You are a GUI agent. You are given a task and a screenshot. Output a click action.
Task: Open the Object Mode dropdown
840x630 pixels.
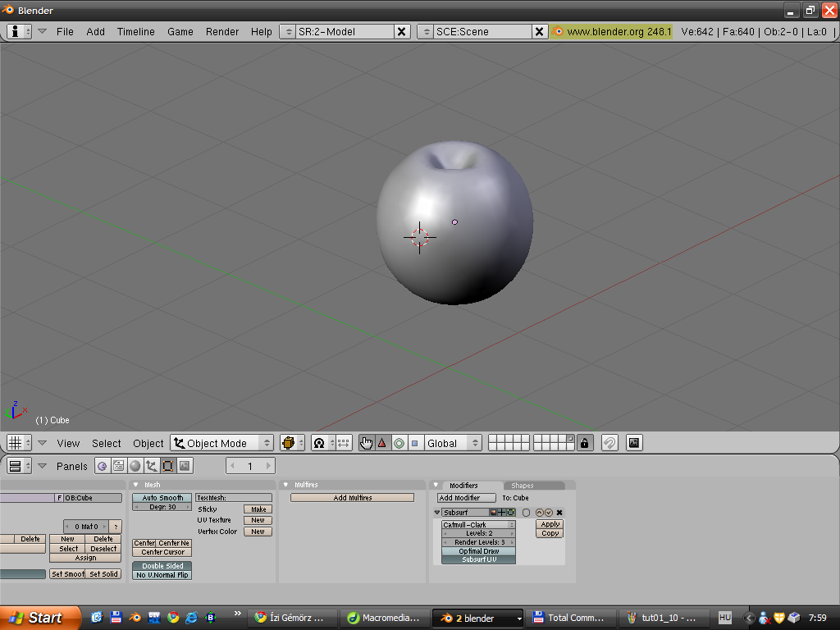pos(221,443)
